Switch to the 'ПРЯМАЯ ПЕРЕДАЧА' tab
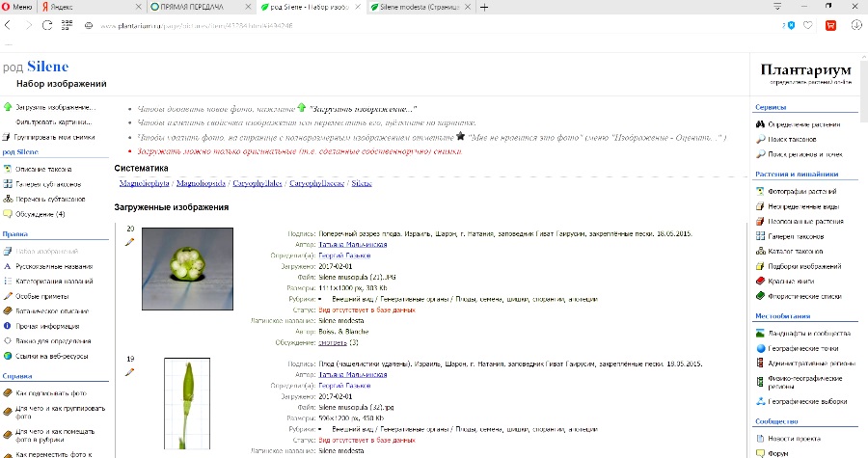 pyautogui.click(x=189, y=7)
